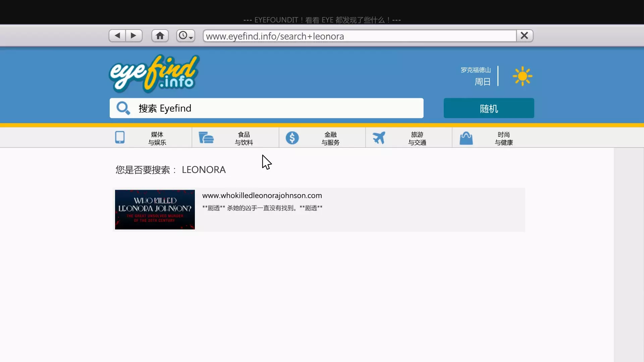This screenshot has height=362, width=644.
Task: Click the airplane travel icon
Action: point(379,138)
